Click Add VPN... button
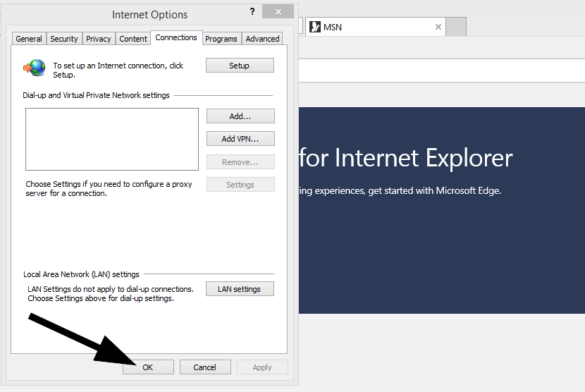This screenshot has height=392, width=585. click(240, 139)
